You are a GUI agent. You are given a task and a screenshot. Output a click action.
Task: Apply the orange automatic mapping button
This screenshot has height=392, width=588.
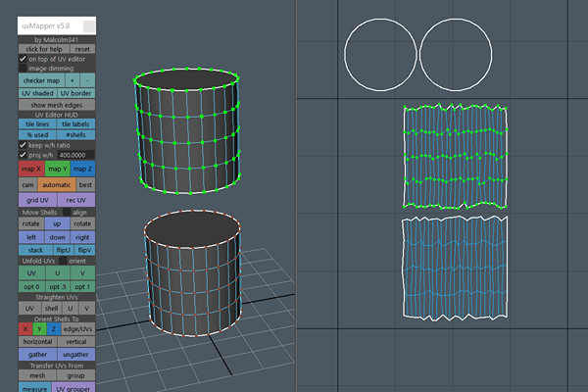pyautogui.click(x=57, y=184)
